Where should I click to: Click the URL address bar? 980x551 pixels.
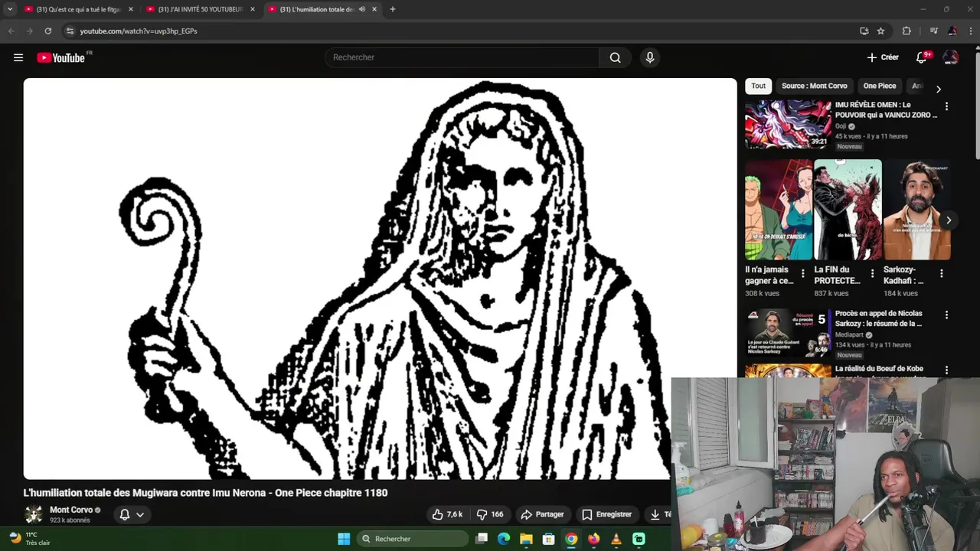[459, 31]
